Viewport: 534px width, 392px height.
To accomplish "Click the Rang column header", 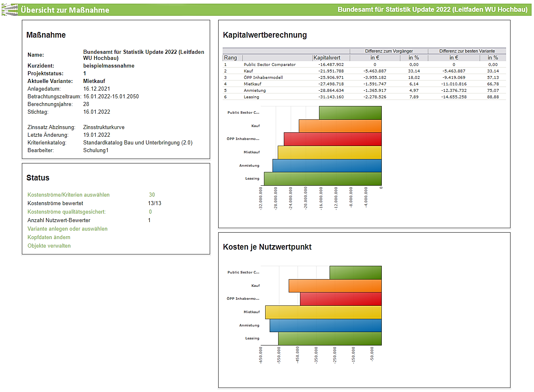I will (x=230, y=58).
